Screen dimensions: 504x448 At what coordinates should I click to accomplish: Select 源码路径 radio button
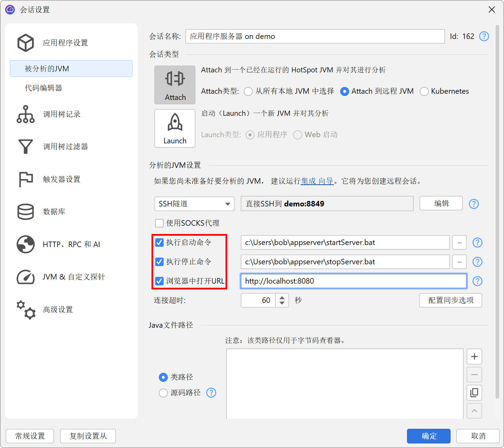coord(163,393)
